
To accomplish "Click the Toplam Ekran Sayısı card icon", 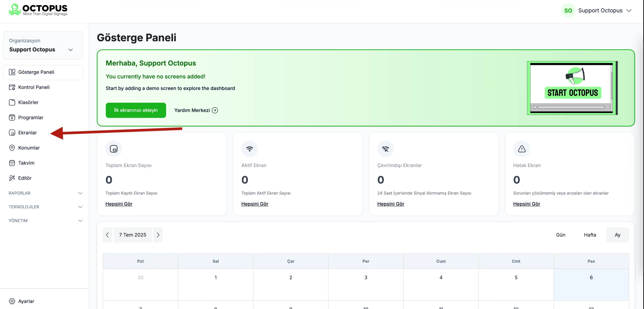I will (x=114, y=149).
